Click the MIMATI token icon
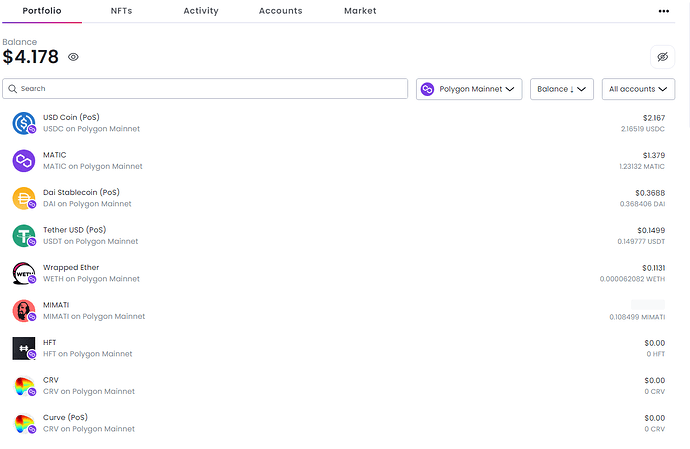Screen dimensions: 690x449 tap(24, 311)
